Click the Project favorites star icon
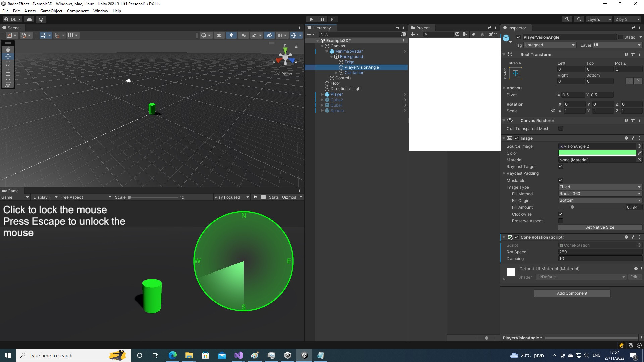Viewport: 644px width, 362px height. pos(482,34)
